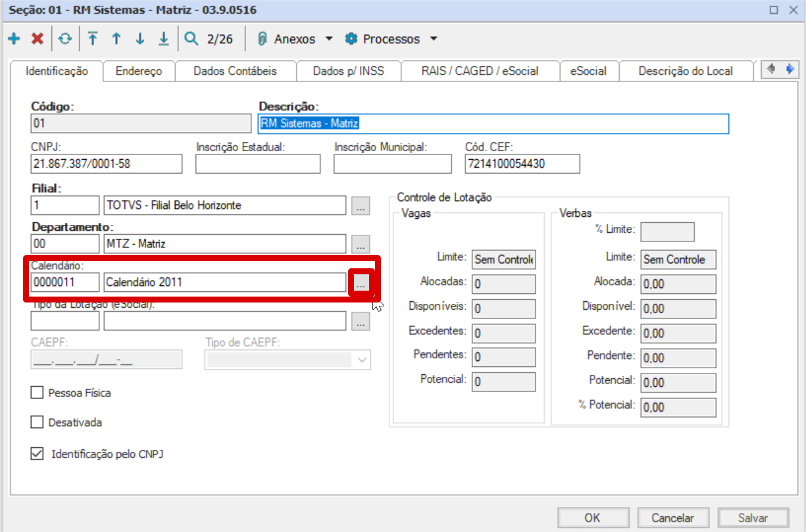Screen dimensions: 806x532
Task: Click the Descrição input field
Action: 493,124
